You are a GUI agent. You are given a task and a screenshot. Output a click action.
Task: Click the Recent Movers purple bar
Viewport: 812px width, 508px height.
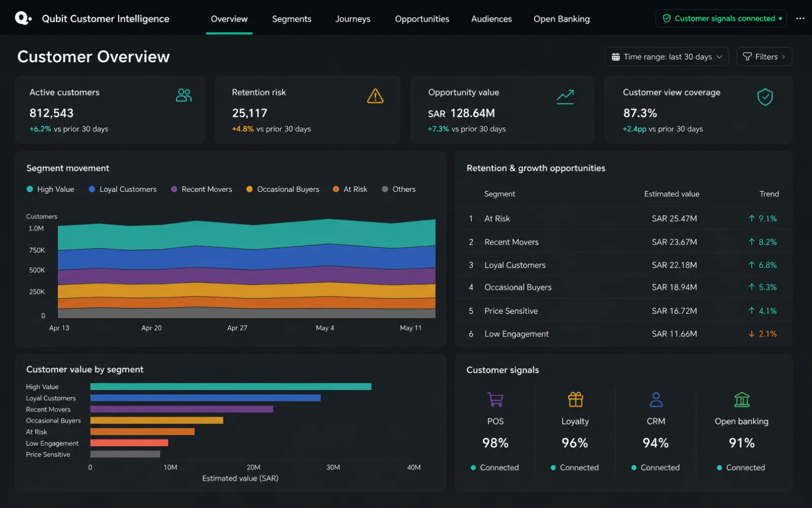pyautogui.click(x=182, y=409)
